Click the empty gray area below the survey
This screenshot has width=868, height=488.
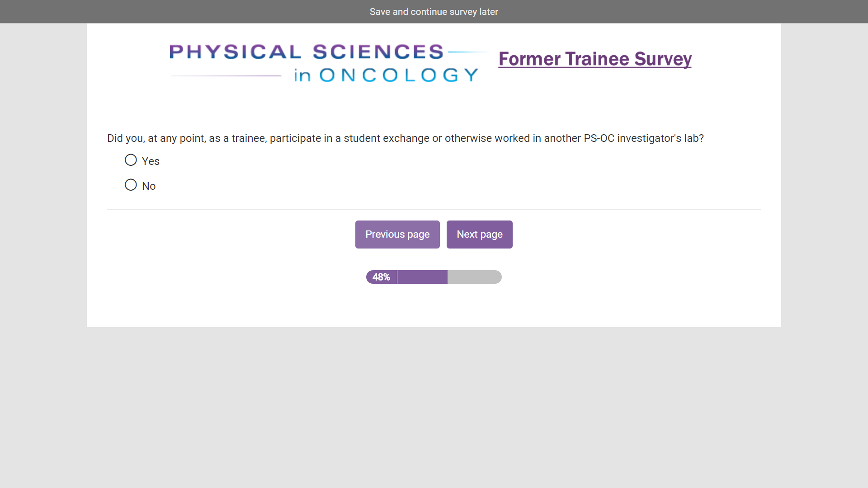[x=434, y=407]
